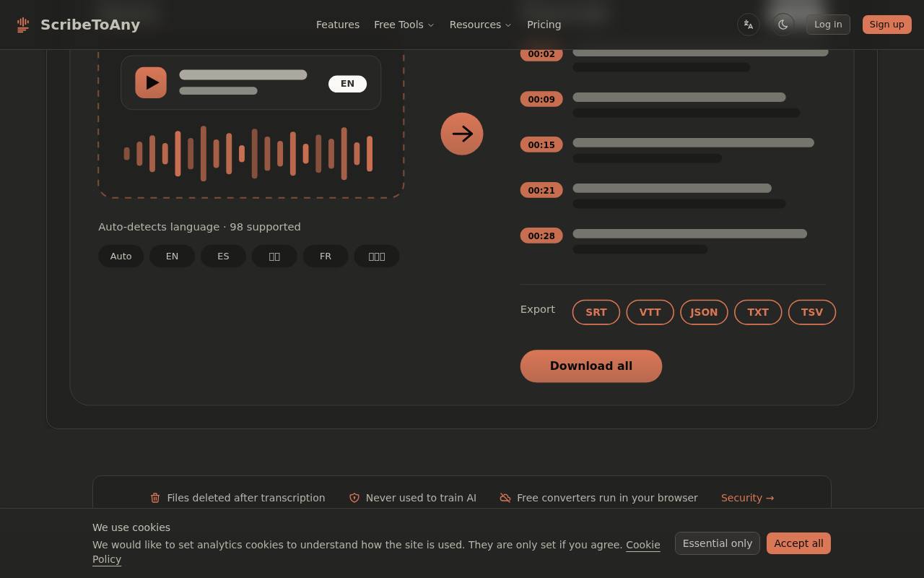
Task: Expand the Resources menu
Action: (481, 25)
